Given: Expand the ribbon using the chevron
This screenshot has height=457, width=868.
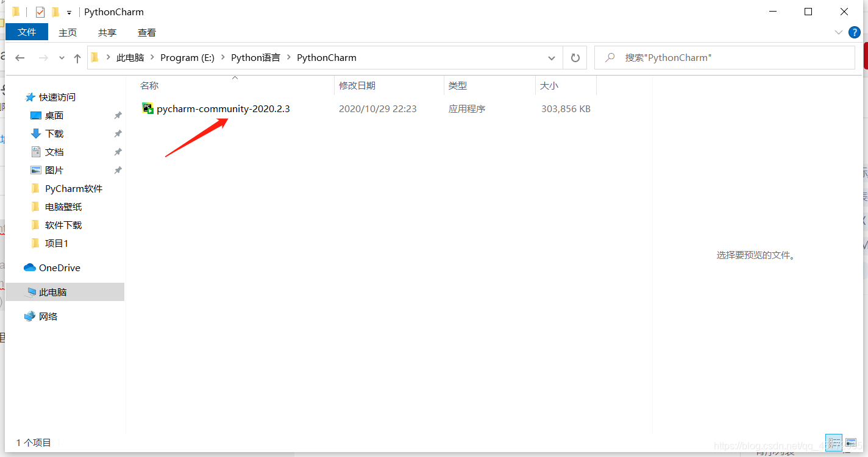Looking at the screenshot, I should (x=838, y=32).
